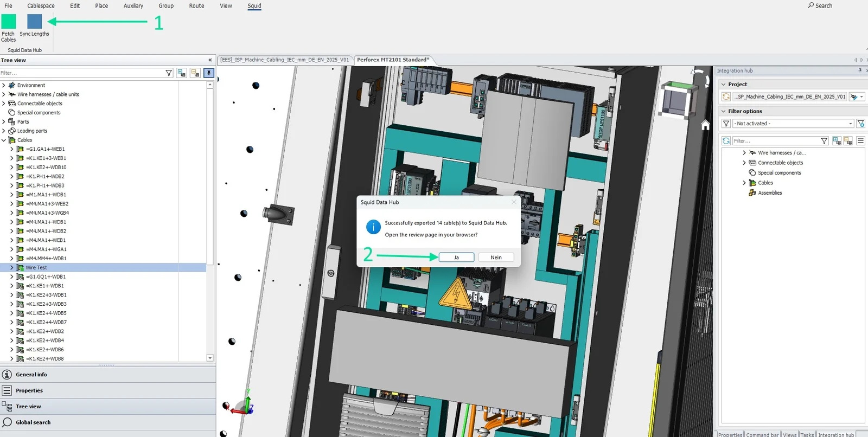The width and height of the screenshot is (868, 437).
Task: Click Tree view scrollbar down arrow
Action: point(210,358)
